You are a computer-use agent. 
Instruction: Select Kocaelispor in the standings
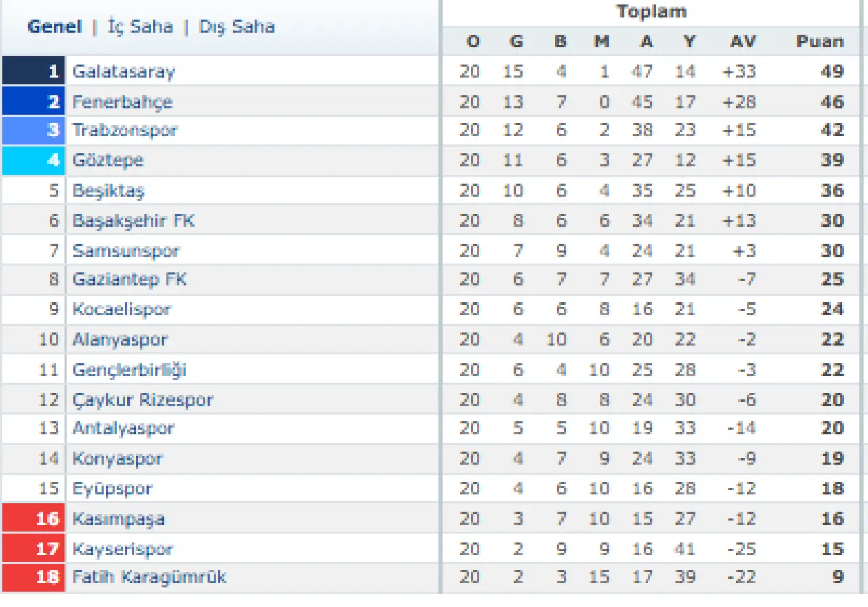(x=121, y=309)
